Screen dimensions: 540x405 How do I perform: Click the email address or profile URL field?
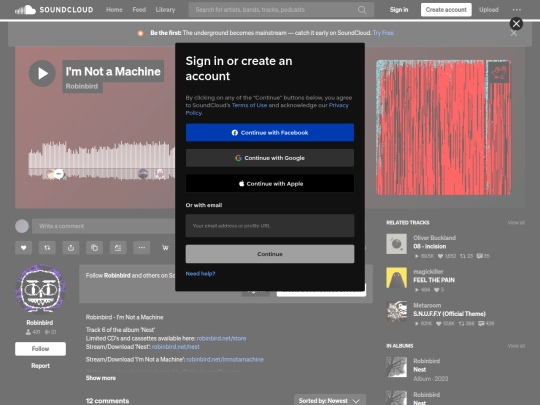pyautogui.click(x=270, y=226)
